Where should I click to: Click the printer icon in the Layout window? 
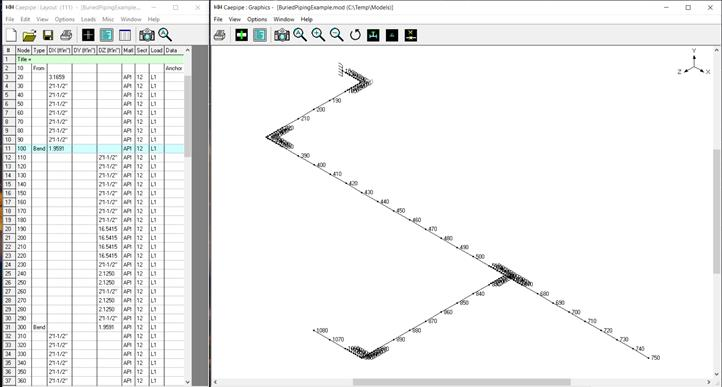(x=66, y=35)
